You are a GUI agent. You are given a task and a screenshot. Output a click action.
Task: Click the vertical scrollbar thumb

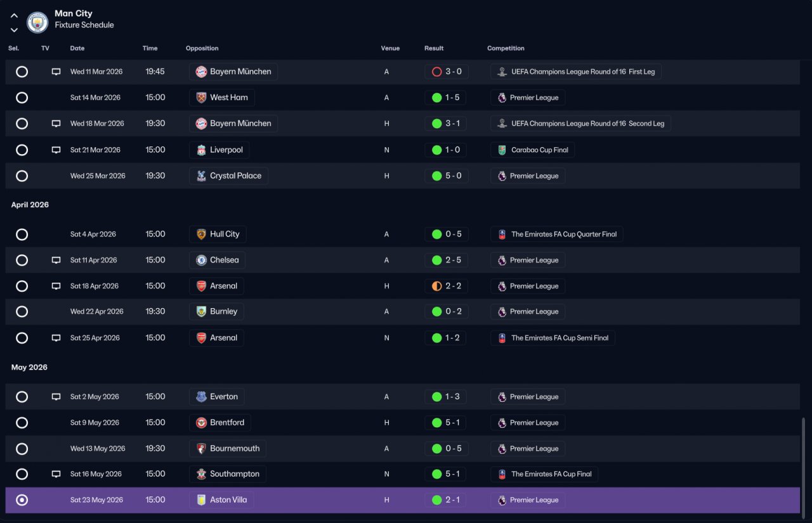[802, 466]
